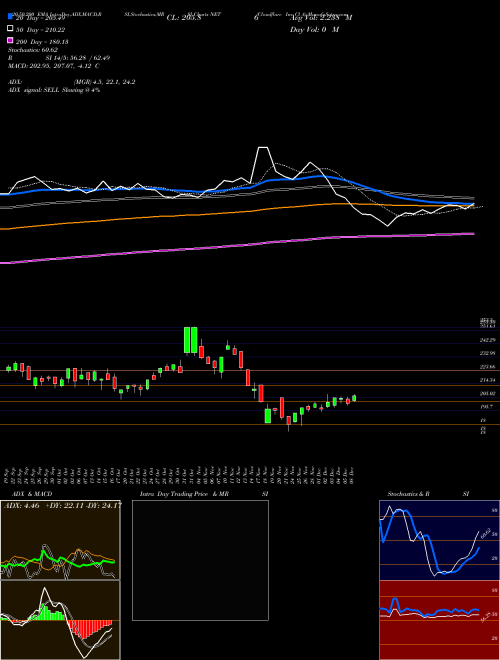The height and width of the screenshot is (660, 500).
Task: Click the 232.98 price axis label
Action: (x=488, y=353)
